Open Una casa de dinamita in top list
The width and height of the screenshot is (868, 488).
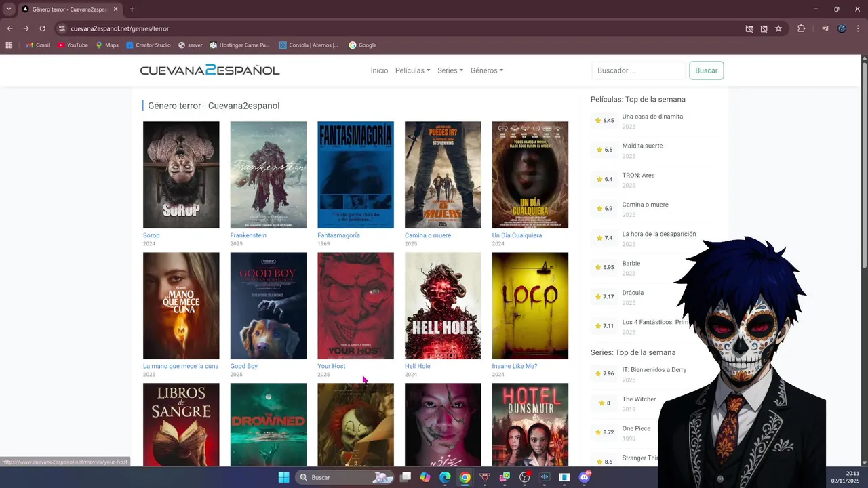[x=652, y=117]
